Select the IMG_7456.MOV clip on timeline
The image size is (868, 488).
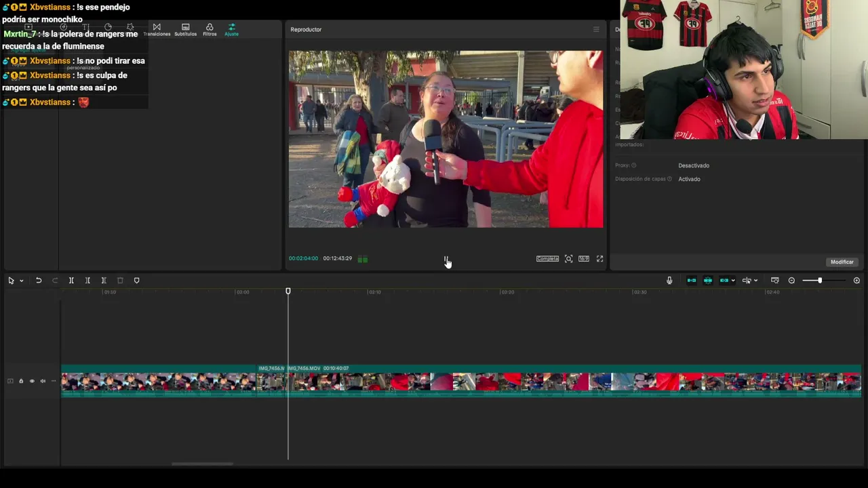[x=574, y=381]
